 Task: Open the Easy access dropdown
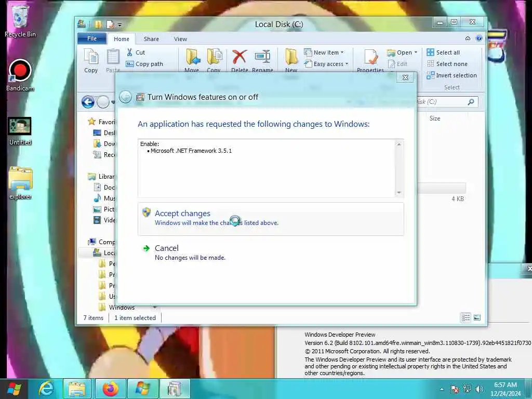pyautogui.click(x=326, y=64)
